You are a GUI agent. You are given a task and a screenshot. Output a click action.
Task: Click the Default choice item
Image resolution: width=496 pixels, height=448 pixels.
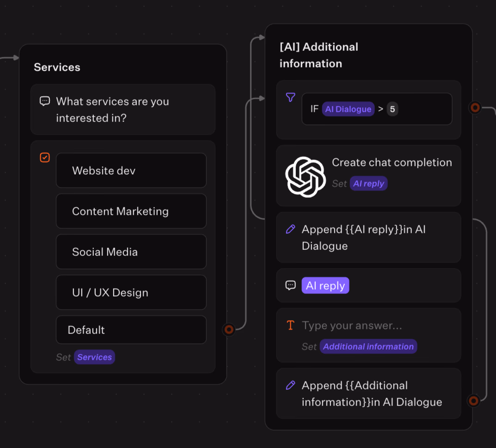(131, 330)
